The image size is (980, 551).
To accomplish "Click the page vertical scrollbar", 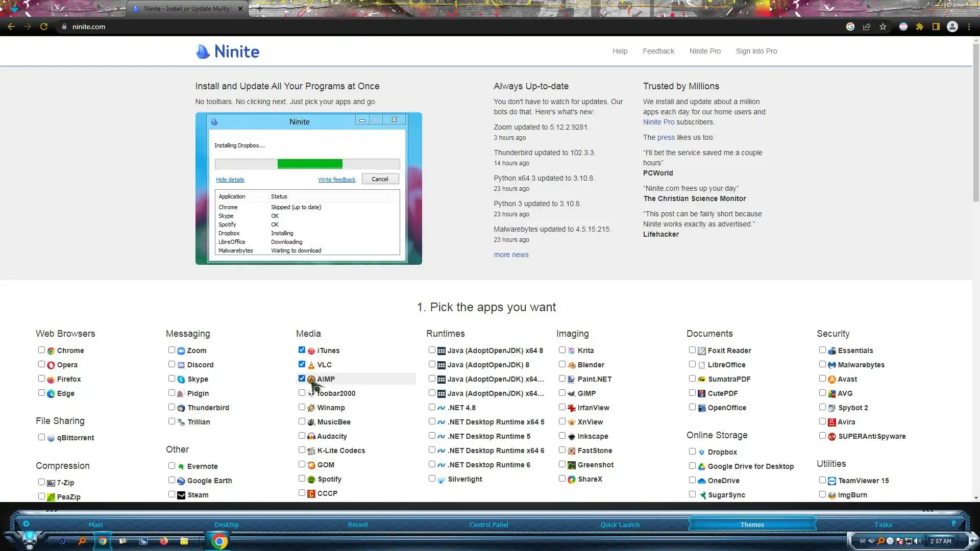I will [975, 122].
